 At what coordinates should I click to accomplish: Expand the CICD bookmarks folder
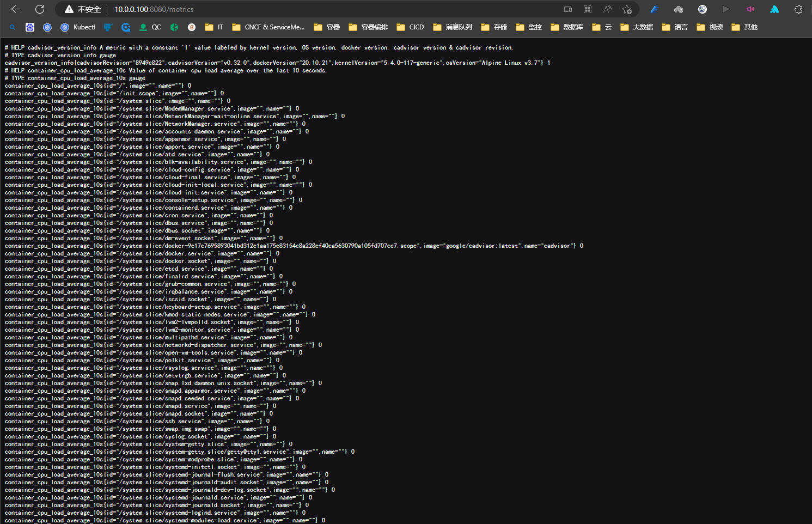coord(411,27)
